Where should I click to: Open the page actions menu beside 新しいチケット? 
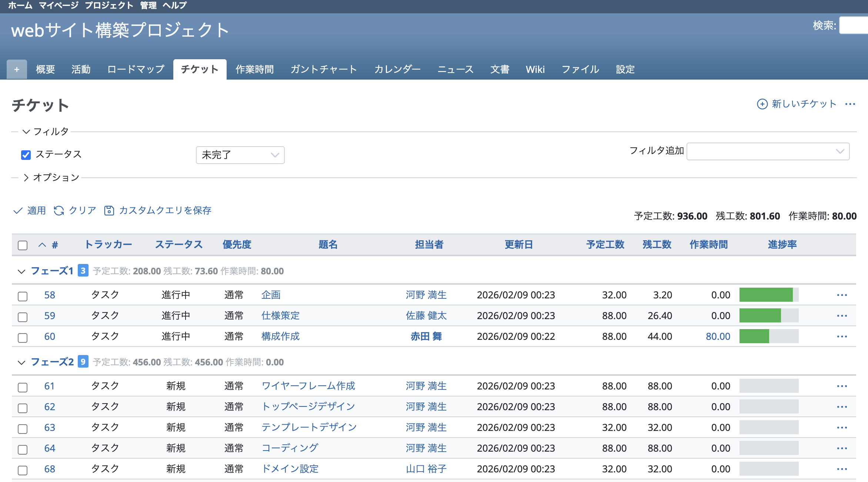click(850, 104)
